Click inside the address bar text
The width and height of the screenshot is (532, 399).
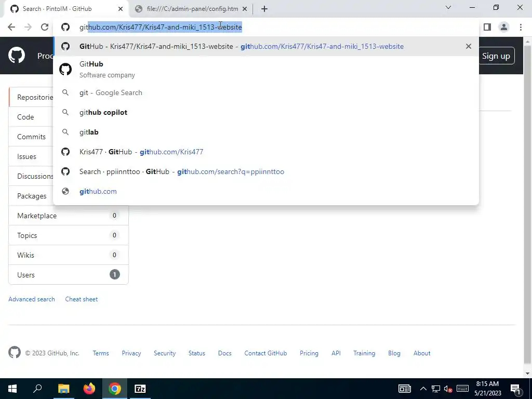coord(161,27)
